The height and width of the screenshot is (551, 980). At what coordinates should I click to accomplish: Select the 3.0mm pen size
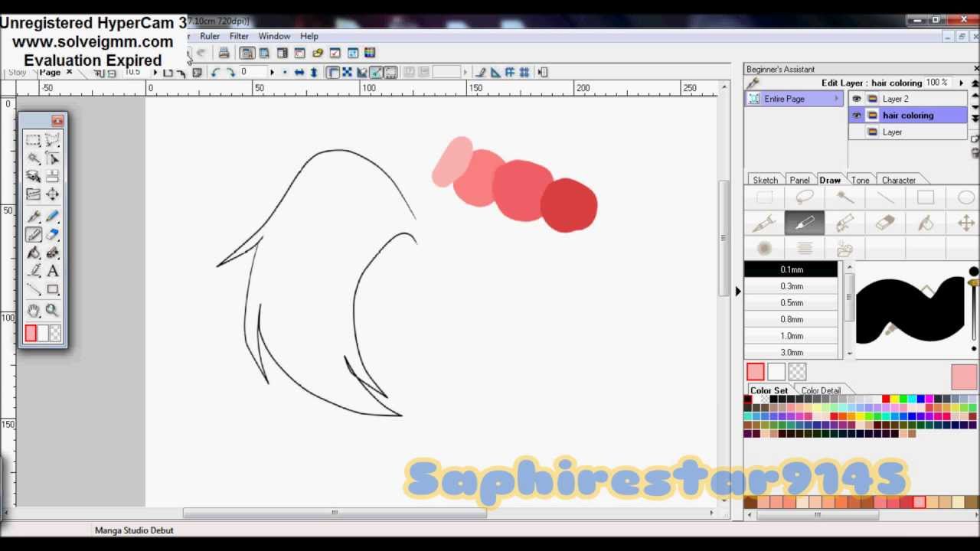(791, 352)
